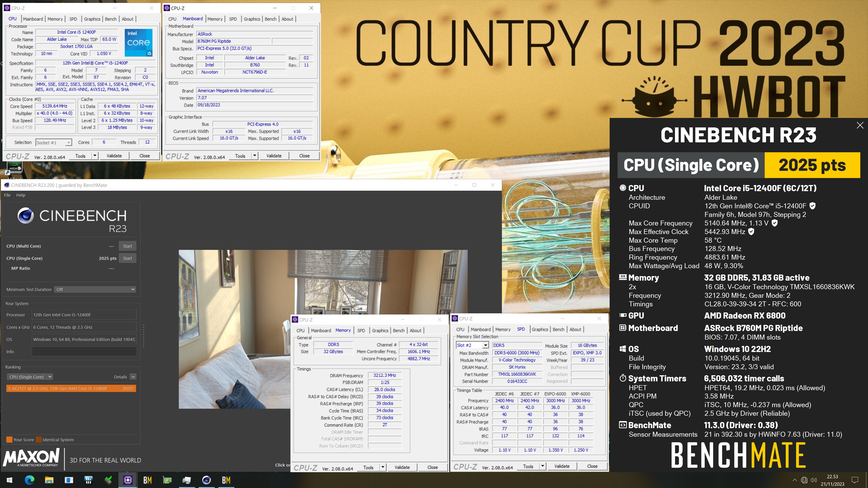This screenshot has height=488, width=868.
Task: Click the CPU-Z title bar icon of SPD window
Action: coord(455,319)
